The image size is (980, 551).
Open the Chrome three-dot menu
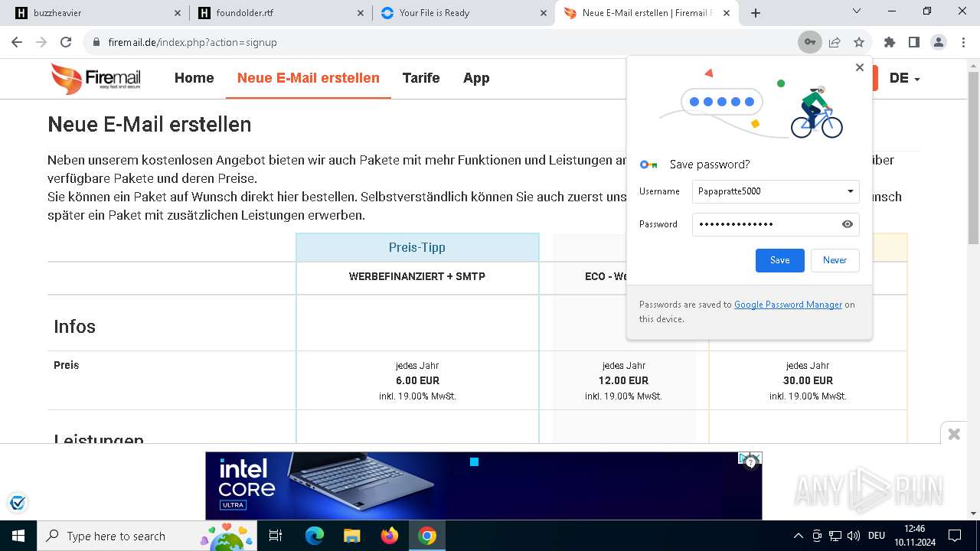coord(963,42)
